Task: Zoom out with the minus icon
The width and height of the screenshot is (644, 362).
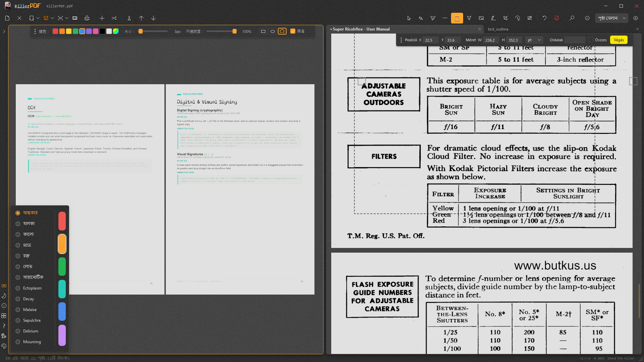Action: (587, 18)
